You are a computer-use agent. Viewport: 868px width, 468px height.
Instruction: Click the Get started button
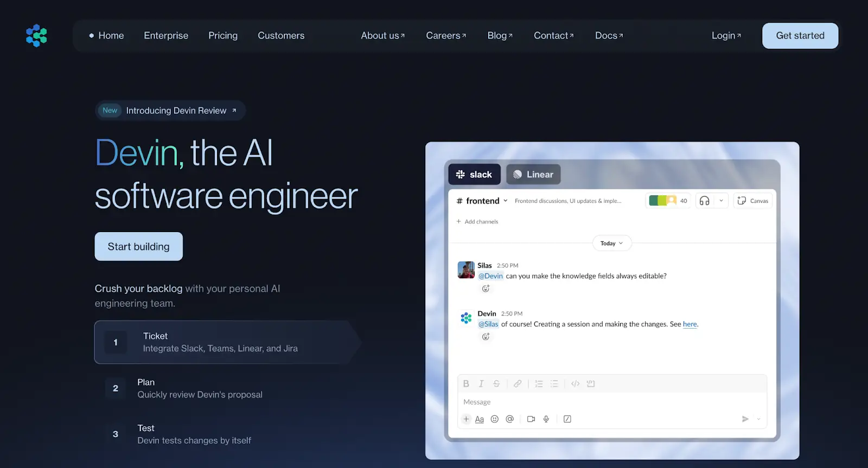click(800, 36)
